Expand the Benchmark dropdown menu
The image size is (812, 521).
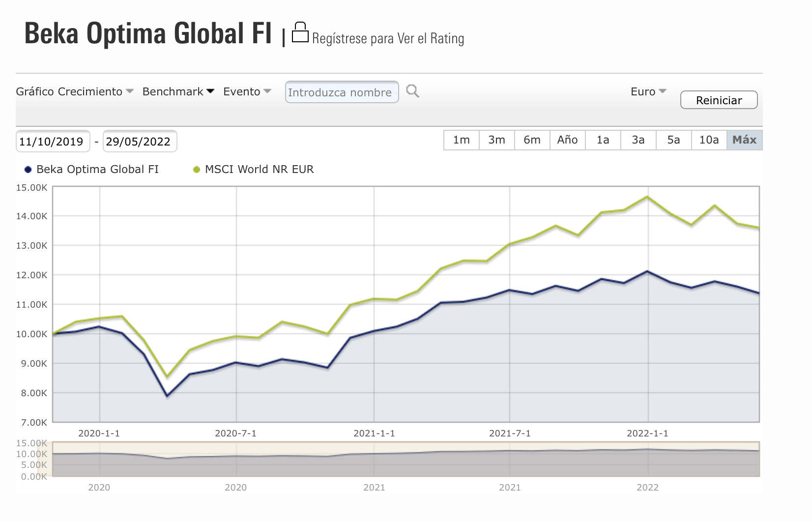tap(178, 92)
